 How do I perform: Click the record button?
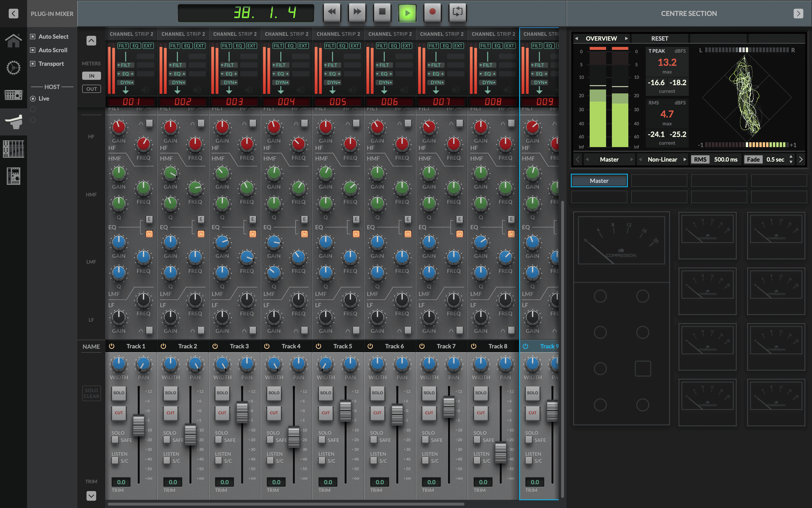click(x=433, y=12)
